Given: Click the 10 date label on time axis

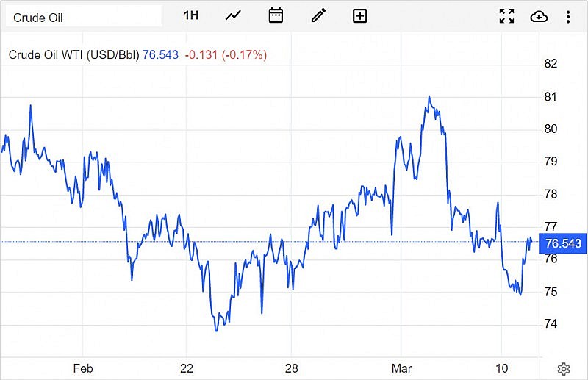Looking at the screenshot, I should pos(502,368).
